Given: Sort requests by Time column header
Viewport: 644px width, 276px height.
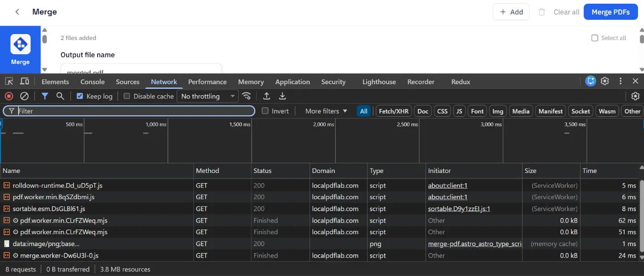Looking at the screenshot, I should click(609, 171).
